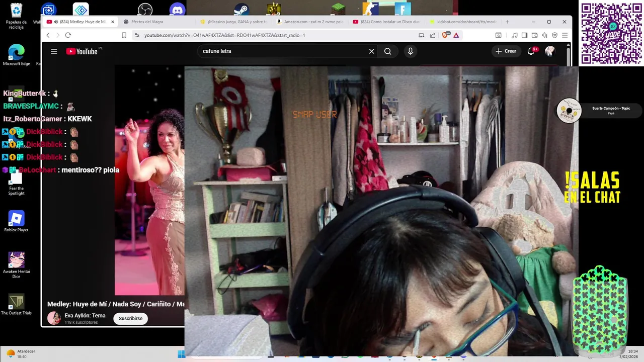Image resolution: width=644 pixels, height=362 pixels.
Task: Switch to the Micasino juega, GANA tab
Action: tap(233, 22)
